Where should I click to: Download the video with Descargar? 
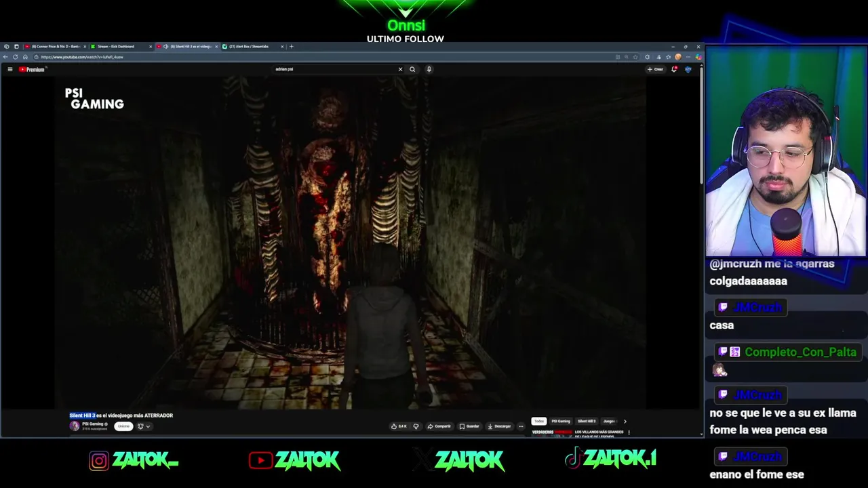click(498, 426)
